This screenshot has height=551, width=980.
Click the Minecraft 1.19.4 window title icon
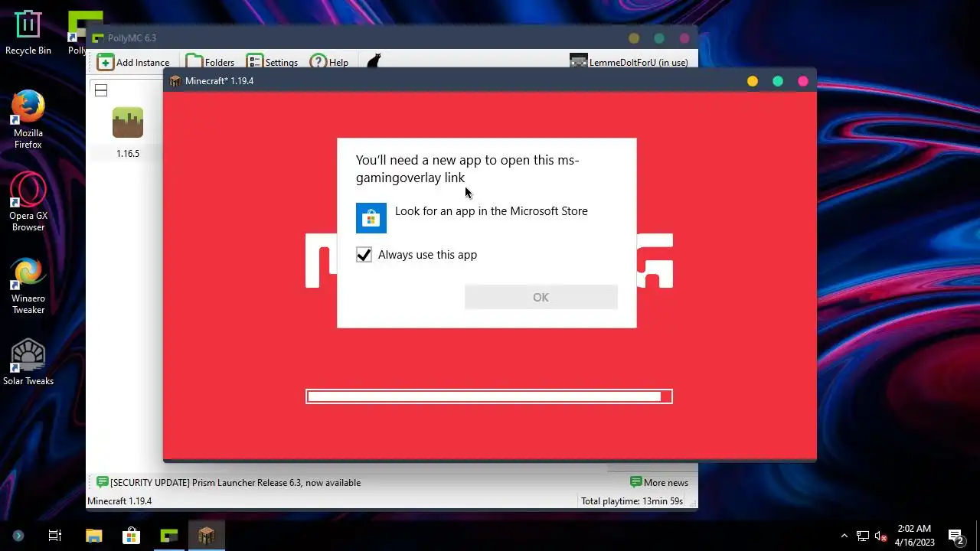(175, 81)
